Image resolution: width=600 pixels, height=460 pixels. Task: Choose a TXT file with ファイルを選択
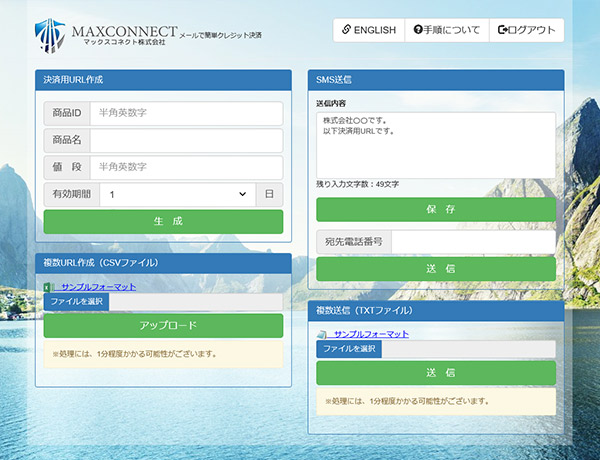350,349
